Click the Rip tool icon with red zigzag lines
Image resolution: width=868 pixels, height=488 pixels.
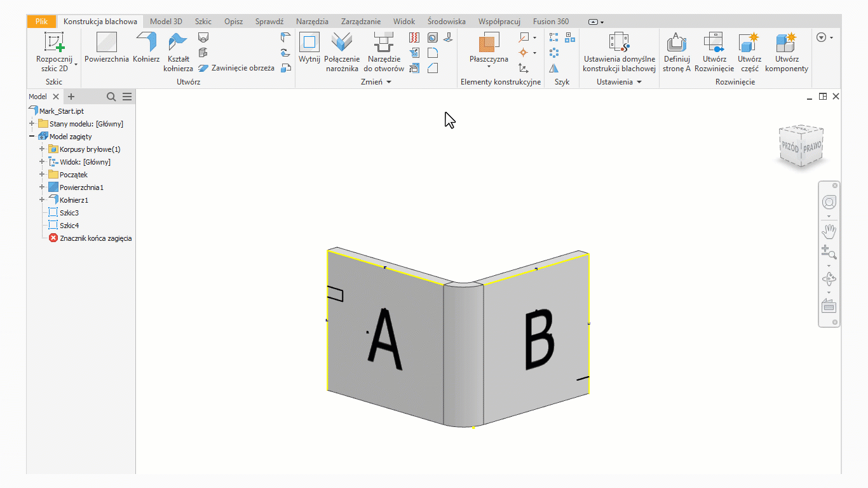(414, 37)
